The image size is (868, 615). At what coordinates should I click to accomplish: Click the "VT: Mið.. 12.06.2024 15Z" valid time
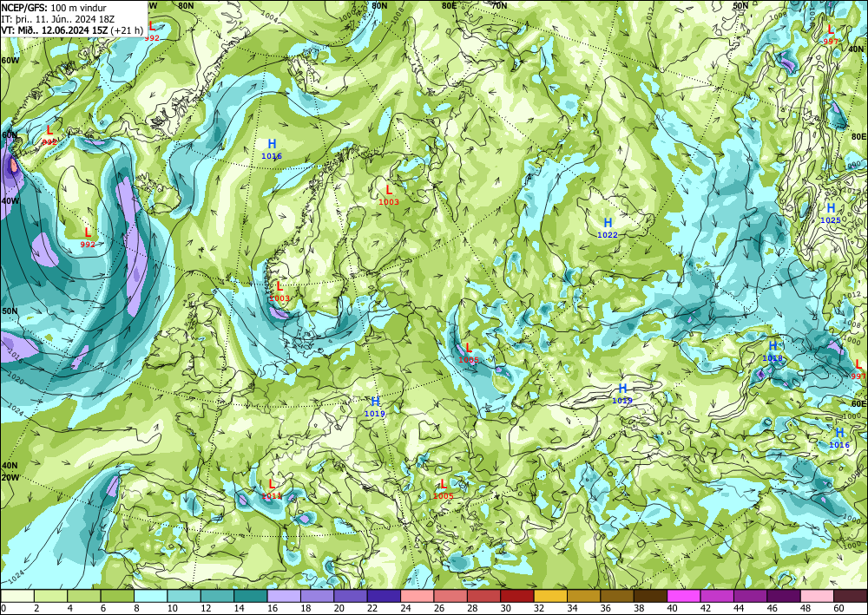click(54, 29)
